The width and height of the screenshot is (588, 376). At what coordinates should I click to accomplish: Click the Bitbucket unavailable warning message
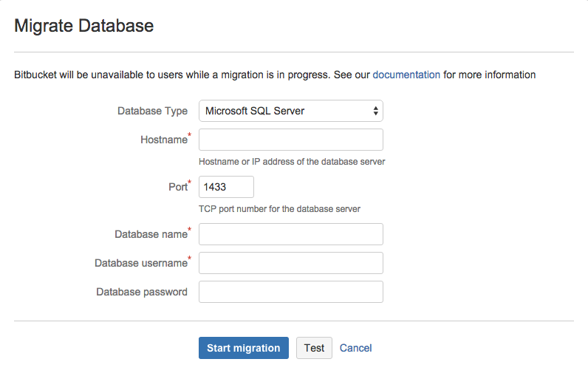click(192, 75)
